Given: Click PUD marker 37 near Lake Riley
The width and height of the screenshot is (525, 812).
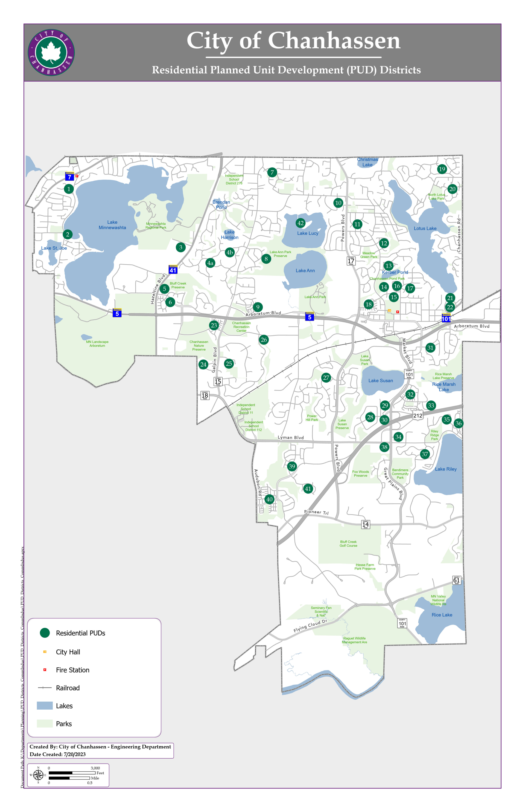Looking at the screenshot, I should [425, 454].
